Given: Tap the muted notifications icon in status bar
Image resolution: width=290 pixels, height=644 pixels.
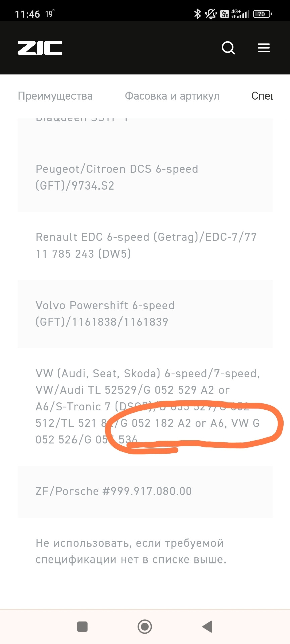Looking at the screenshot, I should [x=210, y=14].
